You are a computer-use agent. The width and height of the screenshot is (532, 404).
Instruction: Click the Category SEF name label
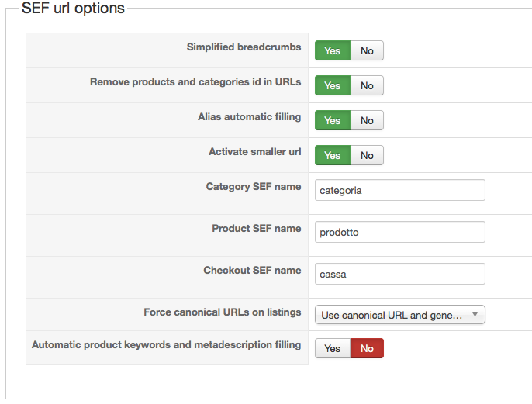(253, 187)
